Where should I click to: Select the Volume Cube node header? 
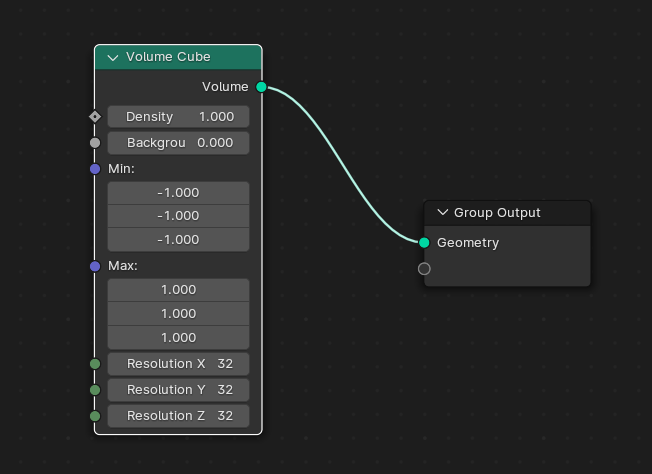tap(178, 57)
